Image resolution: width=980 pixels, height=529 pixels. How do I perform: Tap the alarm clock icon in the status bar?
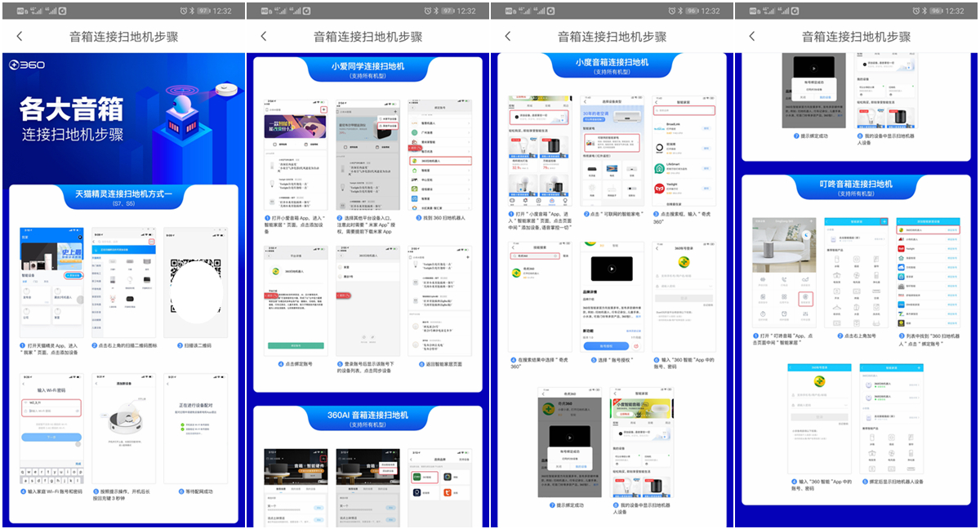pyautogui.click(x=183, y=9)
